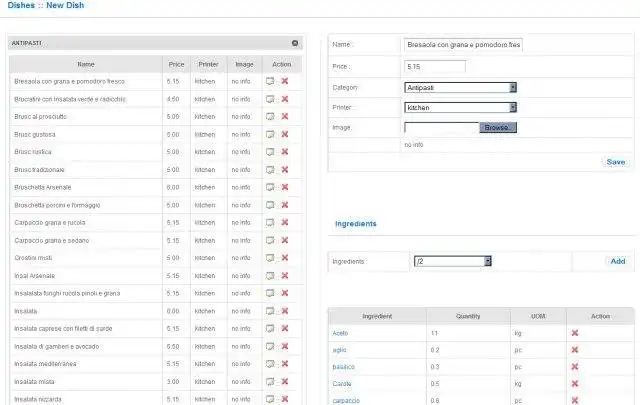This screenshot has width=640, height=405.
Task: Delete the Insal Arsenale dish
Action: click(285, 276)
